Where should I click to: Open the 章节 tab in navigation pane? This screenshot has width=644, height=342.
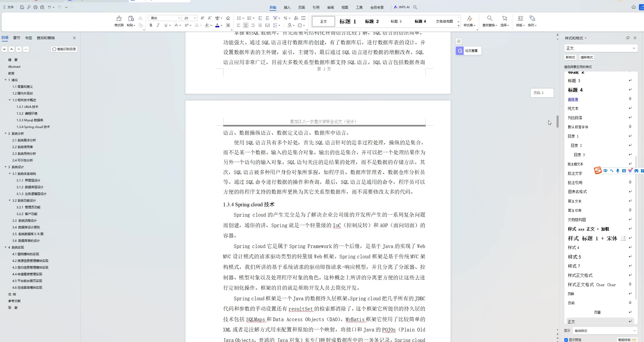(x=17, y=38)
